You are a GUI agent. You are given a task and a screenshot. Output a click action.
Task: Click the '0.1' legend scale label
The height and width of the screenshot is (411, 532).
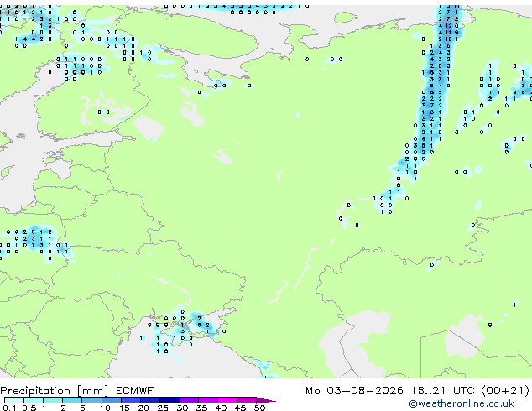pos(9,408)
